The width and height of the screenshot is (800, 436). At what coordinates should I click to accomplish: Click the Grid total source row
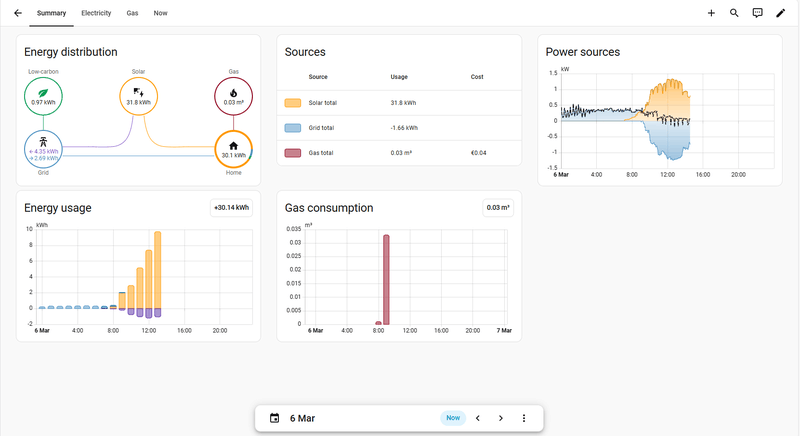pyautogui.click(x=399, y=128)
